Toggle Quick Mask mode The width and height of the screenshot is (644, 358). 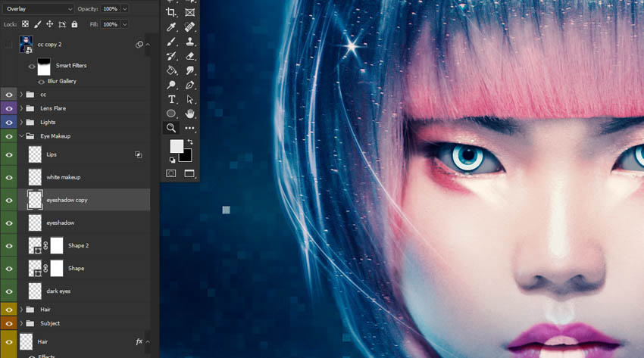(171, 173)
